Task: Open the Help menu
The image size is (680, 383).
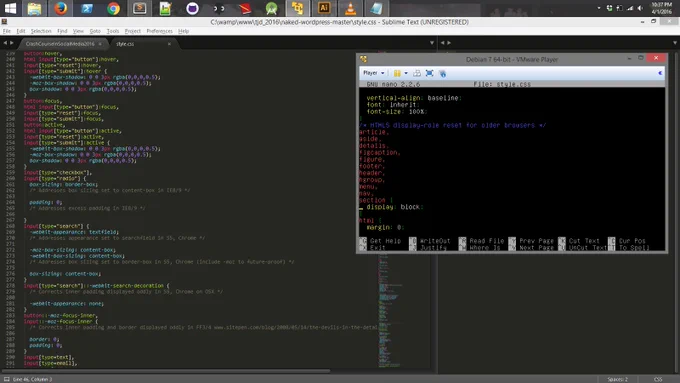Action: 183,31
